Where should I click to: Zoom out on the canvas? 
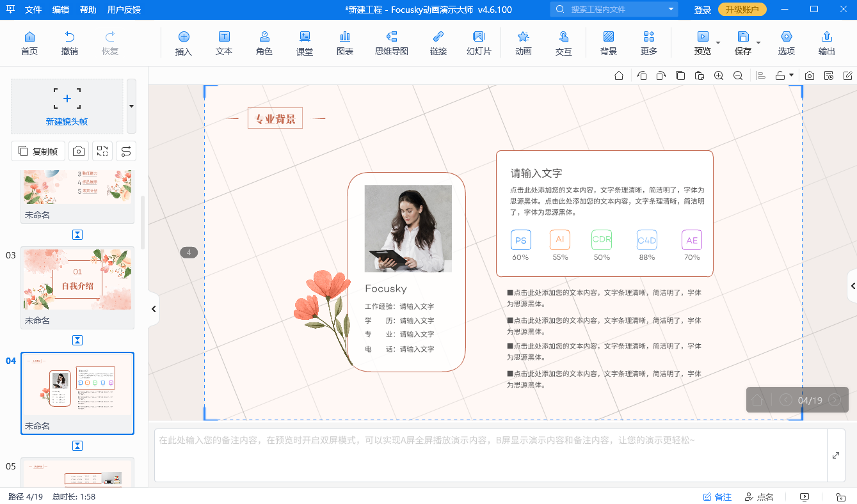[738, 75]
